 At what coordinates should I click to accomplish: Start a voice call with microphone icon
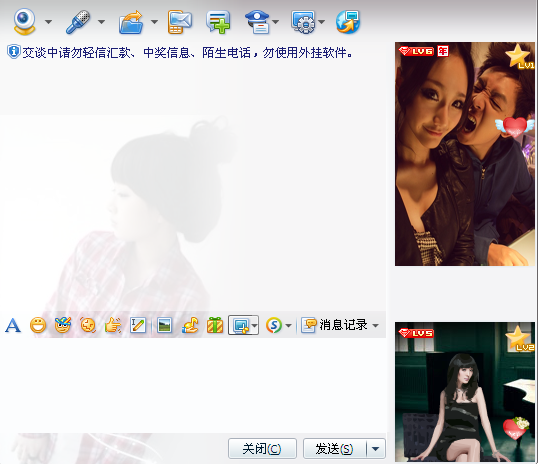(78, 22)
